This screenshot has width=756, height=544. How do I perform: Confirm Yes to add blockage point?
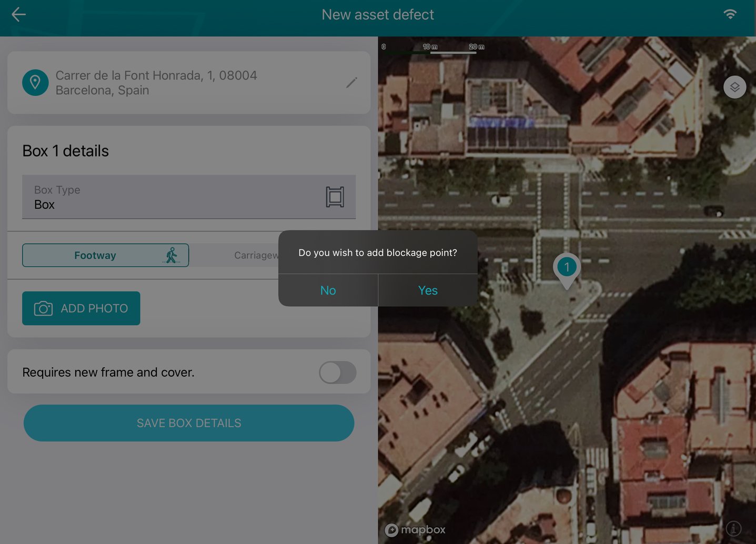[428, 290]
